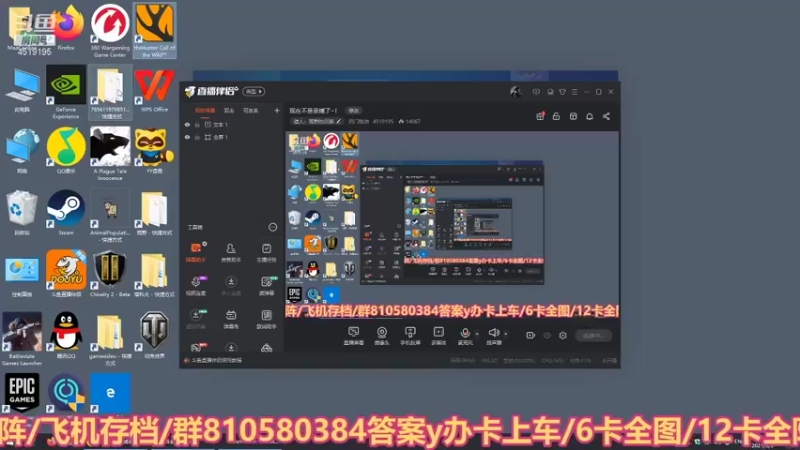Viewport: 800px width, 450px height.
Task: Select theHunter Call of the Wild shortcut
Action: 154,31
